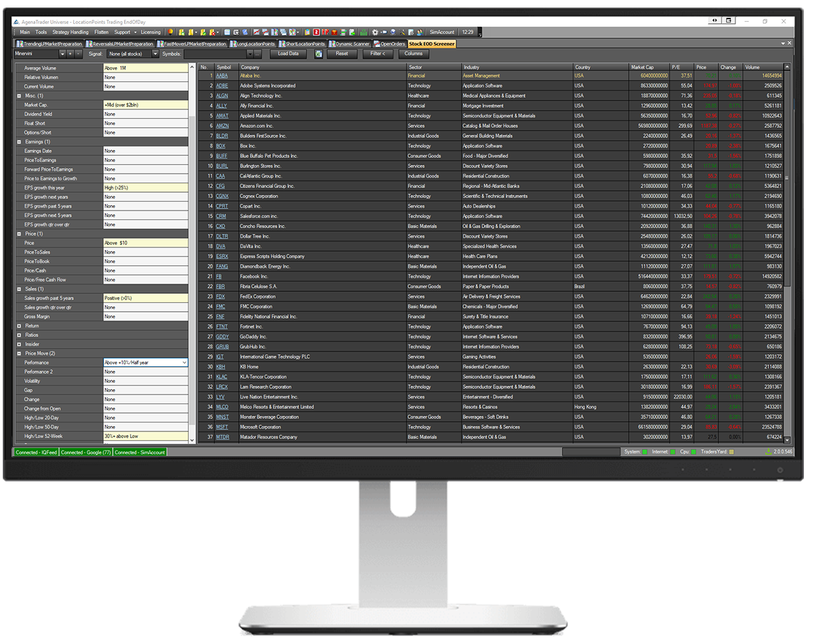Open the gear settings icon in toolbar

[375, 32]
